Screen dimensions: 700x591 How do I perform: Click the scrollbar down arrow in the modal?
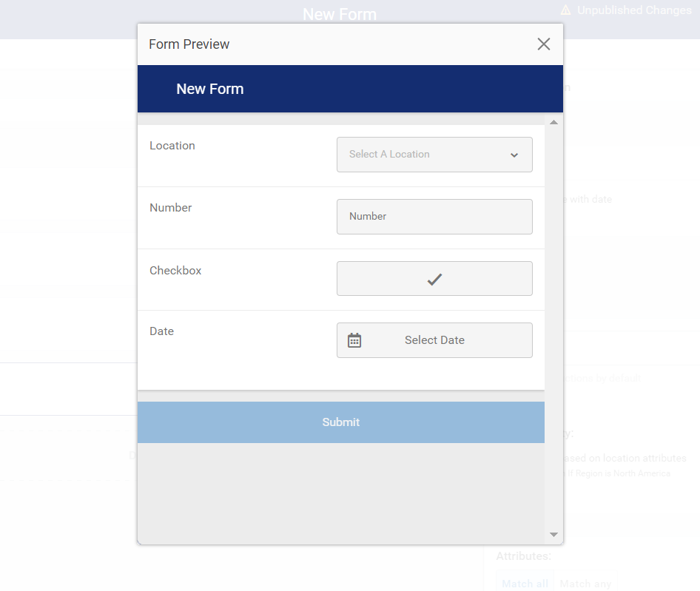pos(553,534)
